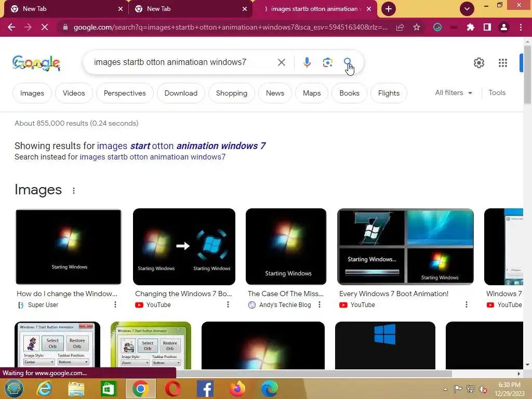Image resolution: width=532 pixels, height=399 pixels.
Task: Open Google quick settings gear
Action: coord(478,63)
